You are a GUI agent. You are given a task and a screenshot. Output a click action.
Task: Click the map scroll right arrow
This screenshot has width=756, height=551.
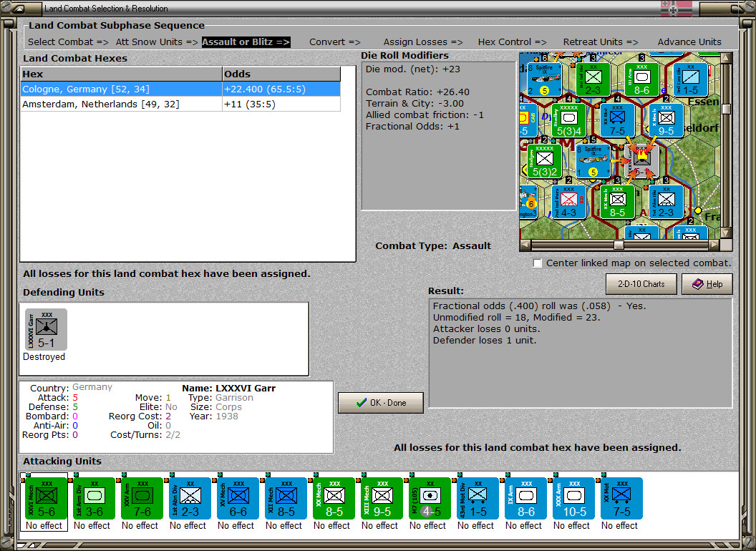pos(714,245)
